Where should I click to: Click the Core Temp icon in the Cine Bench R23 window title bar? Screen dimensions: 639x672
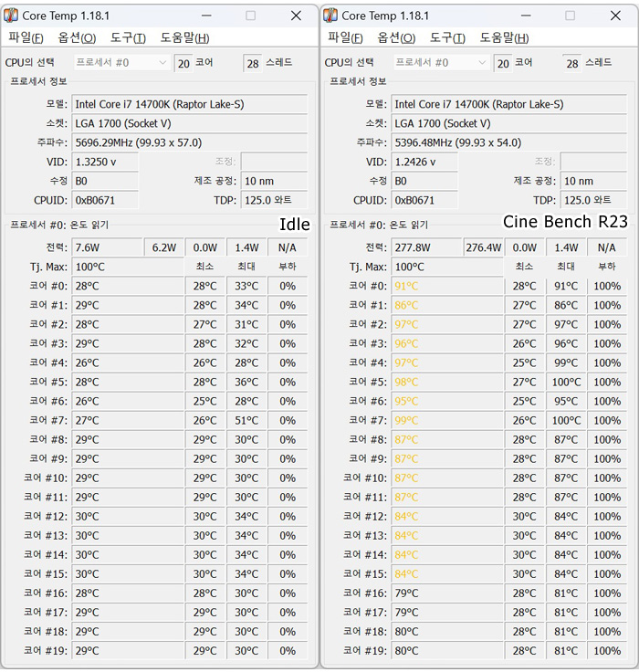[330, 16]
